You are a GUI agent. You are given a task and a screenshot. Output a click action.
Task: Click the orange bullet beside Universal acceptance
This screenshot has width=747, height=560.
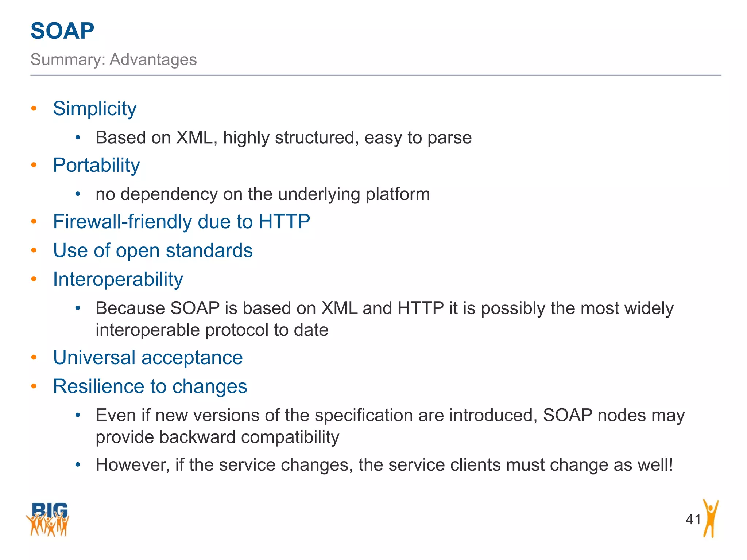click(34, 357)
